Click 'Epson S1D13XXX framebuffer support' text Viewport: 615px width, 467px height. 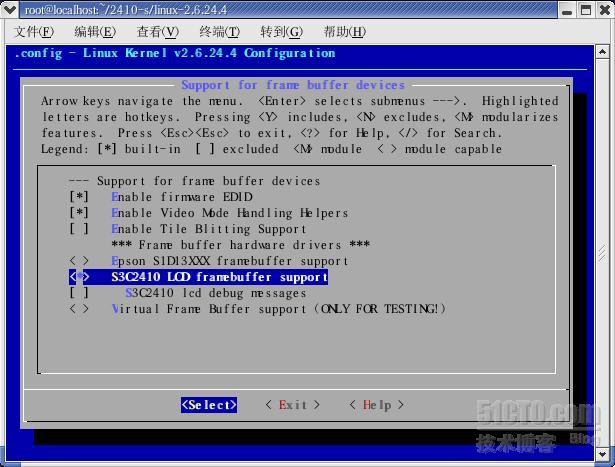(x=230, y=261)
